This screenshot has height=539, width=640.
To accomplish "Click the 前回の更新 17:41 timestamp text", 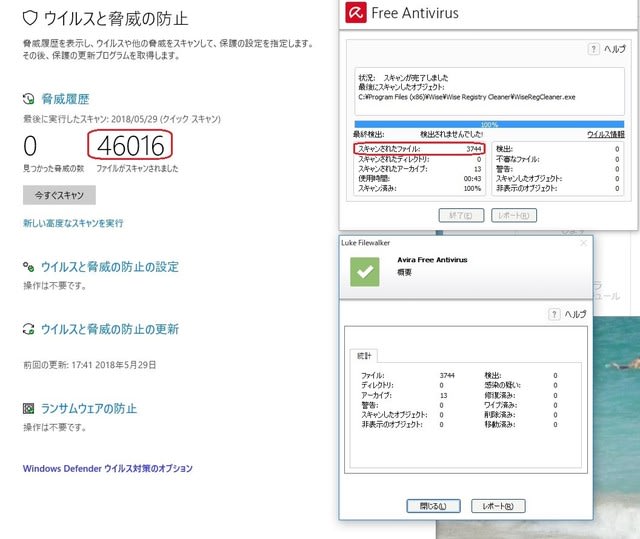I will click(x=89, y=364).
